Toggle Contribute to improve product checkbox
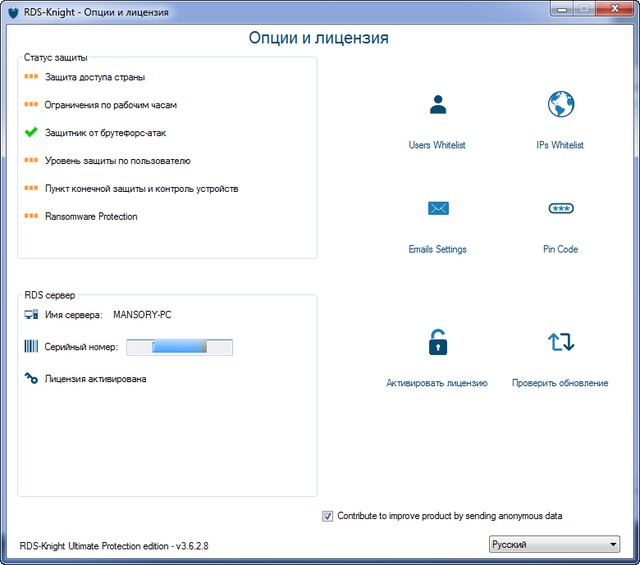Screen dimensions: 640x565 [x=327, y=516]
